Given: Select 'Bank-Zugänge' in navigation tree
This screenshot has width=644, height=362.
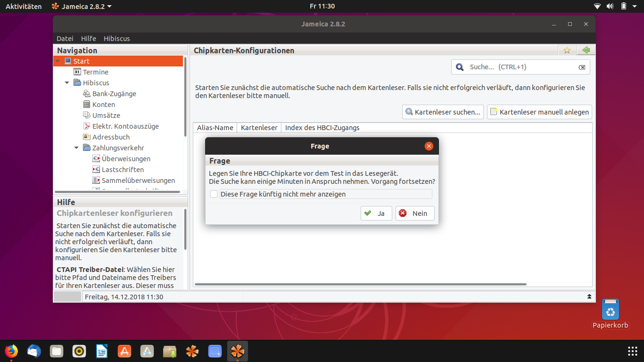Looking at the screenshot, I should (x=114, y=94).
